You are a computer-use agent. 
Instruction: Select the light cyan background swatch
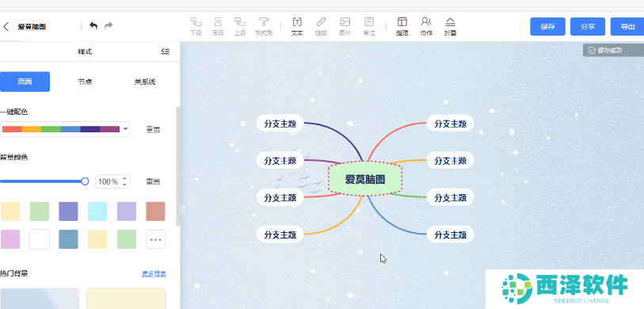point(97,212)
